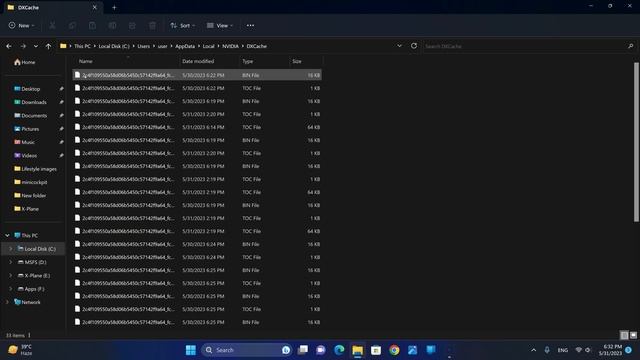Image resolution: width=640 pixels, height=360 pixels.
Task: Click the Copy toolbar icon
Action: [x=72, y=25]
